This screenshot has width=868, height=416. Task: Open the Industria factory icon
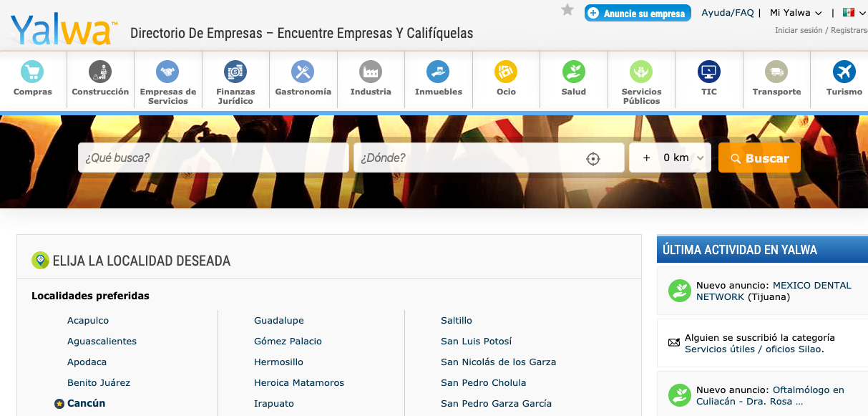[371, 72]
